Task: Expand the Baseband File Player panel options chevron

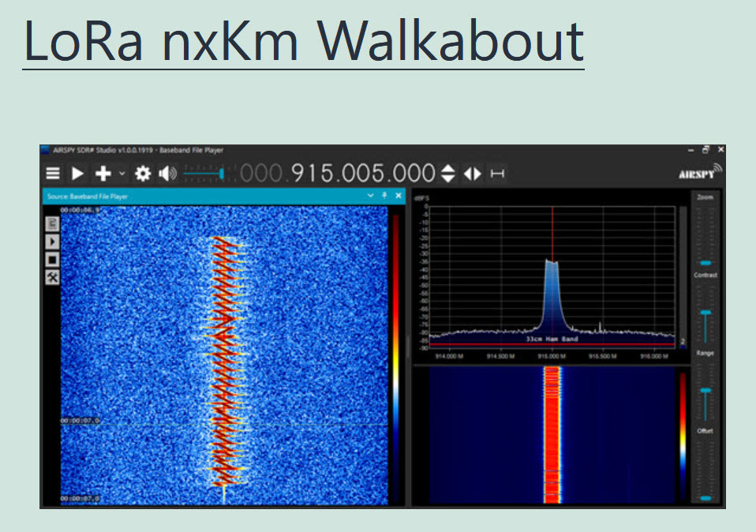Action: (371, 196)
